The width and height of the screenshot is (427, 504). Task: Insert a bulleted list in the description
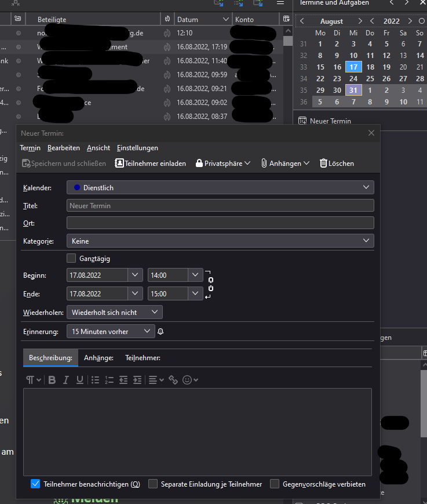(x=96, y=380)
